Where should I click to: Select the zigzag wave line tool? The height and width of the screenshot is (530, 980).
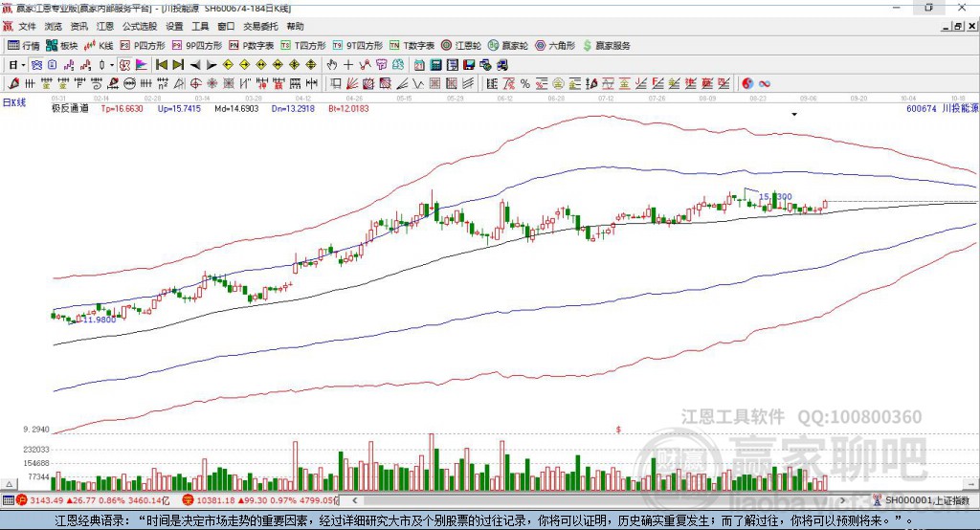click(x=418, y=83)
